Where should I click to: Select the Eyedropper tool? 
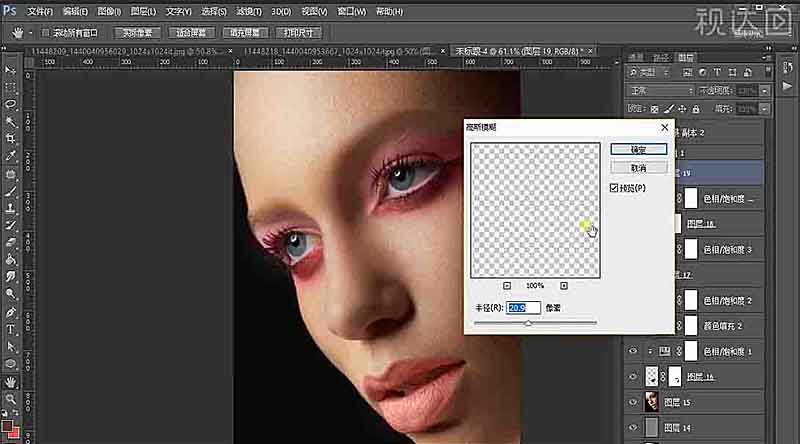click(10, 156)
